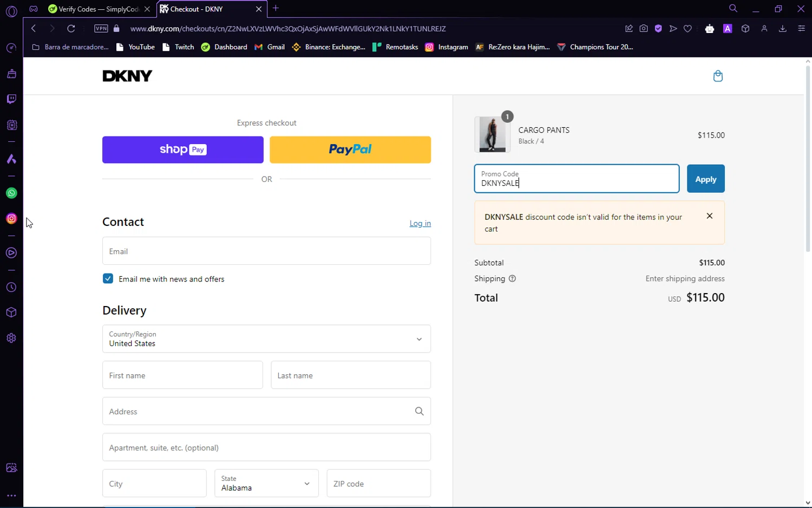Expand the Country/Region dropdown

pos(266,339)
